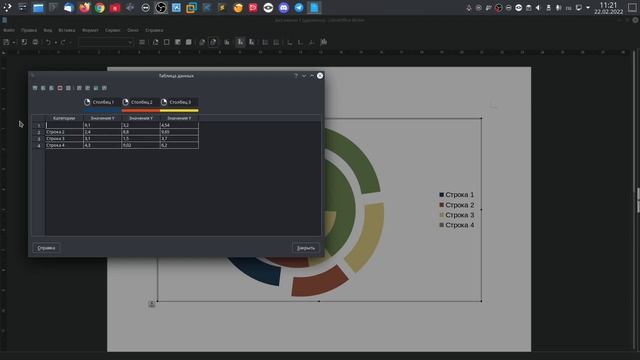Open the Справка menu in menu bar

click(154, 30)
